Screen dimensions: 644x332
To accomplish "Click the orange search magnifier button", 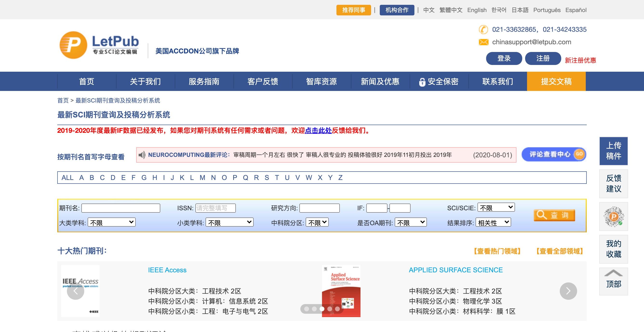I will coord(554,215).
